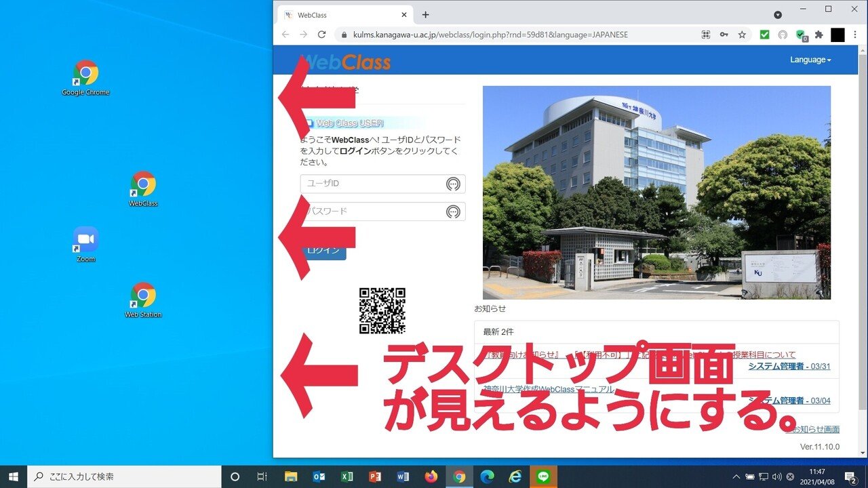Click the Chrome page vertical scrollbar
The width and height of the screenshot is (868, 488).
point(863,251)
